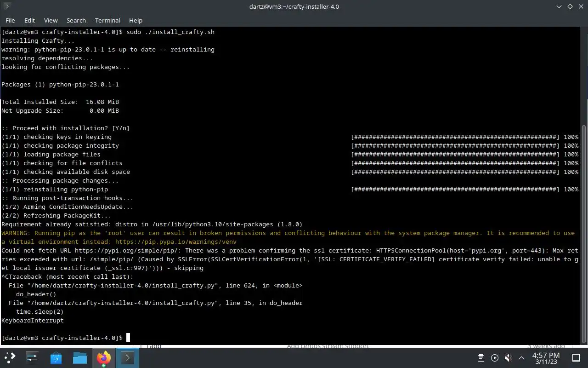This screenshot has width=588, height=368.
Task: Click the 'Refreshing PackageKit...' line
Action: pos(57,215)
